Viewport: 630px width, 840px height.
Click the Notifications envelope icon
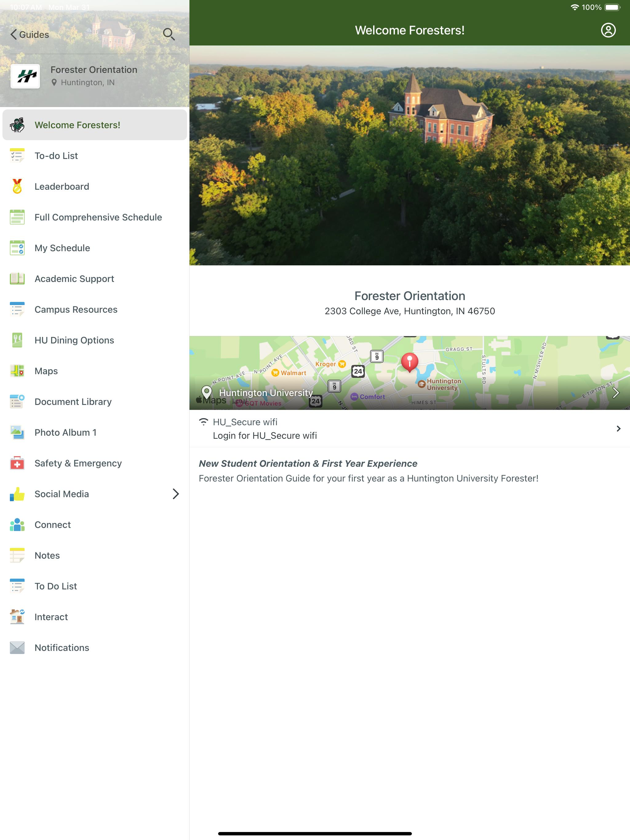[x=17, y=648]
